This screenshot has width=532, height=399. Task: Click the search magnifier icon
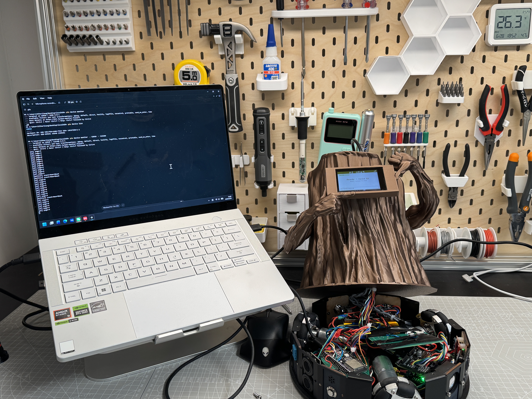click(28, 104)
